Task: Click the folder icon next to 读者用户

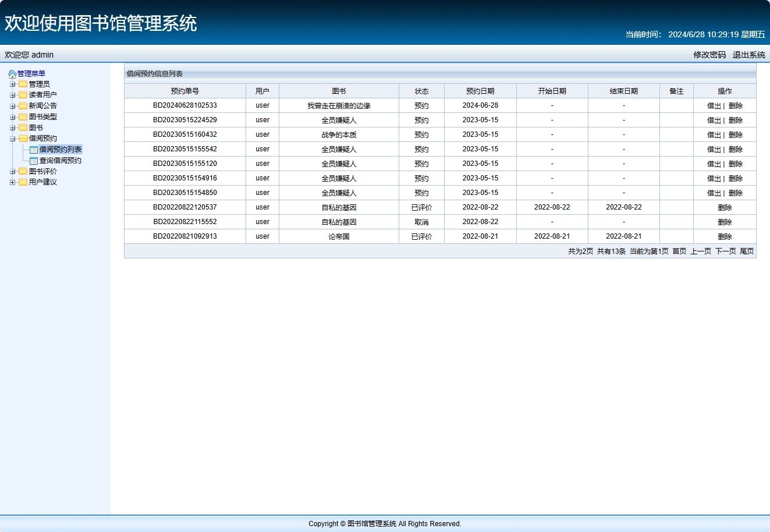Action: 23,95
